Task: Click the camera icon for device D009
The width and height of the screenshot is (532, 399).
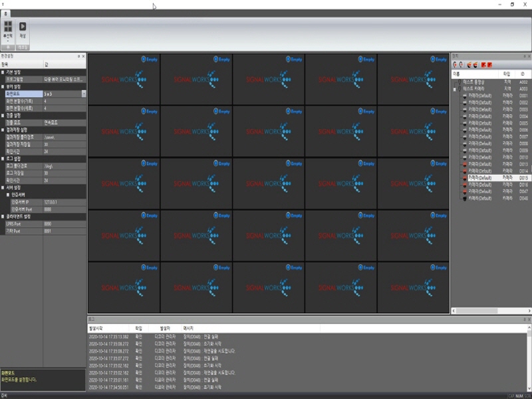Action: [x=465, y=150]
